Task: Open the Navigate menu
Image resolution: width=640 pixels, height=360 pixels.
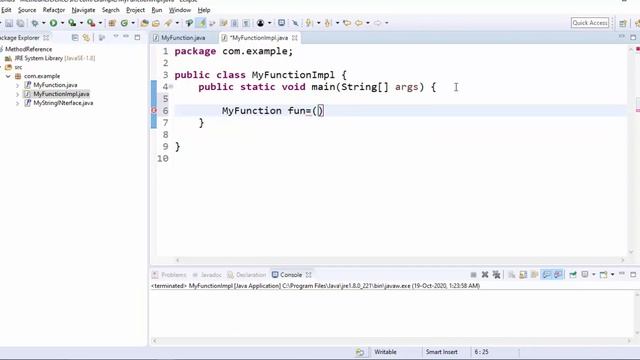Action: 83,10
